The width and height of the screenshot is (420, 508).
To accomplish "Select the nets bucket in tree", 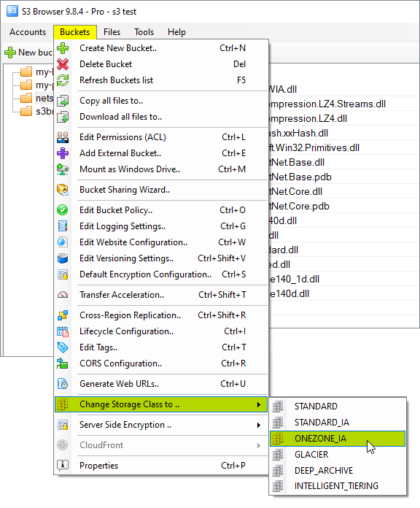I will pyautogui.click(x=36, y=98).
